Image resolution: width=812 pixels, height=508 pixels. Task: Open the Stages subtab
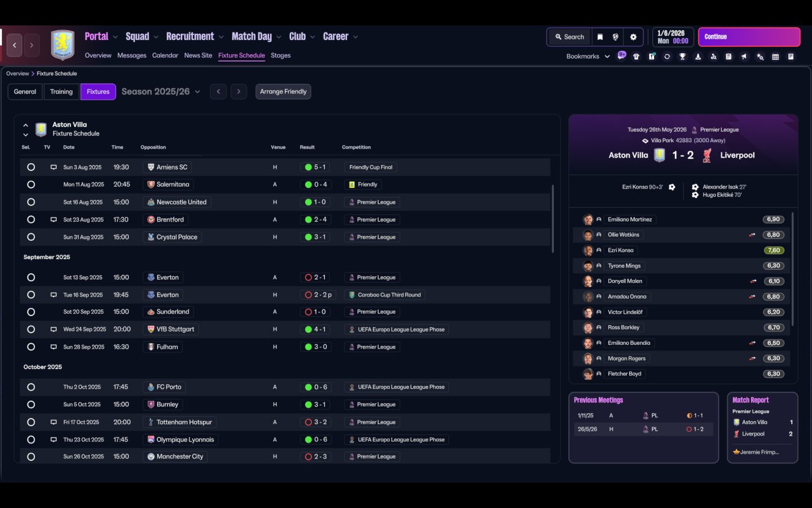(280, 56)
